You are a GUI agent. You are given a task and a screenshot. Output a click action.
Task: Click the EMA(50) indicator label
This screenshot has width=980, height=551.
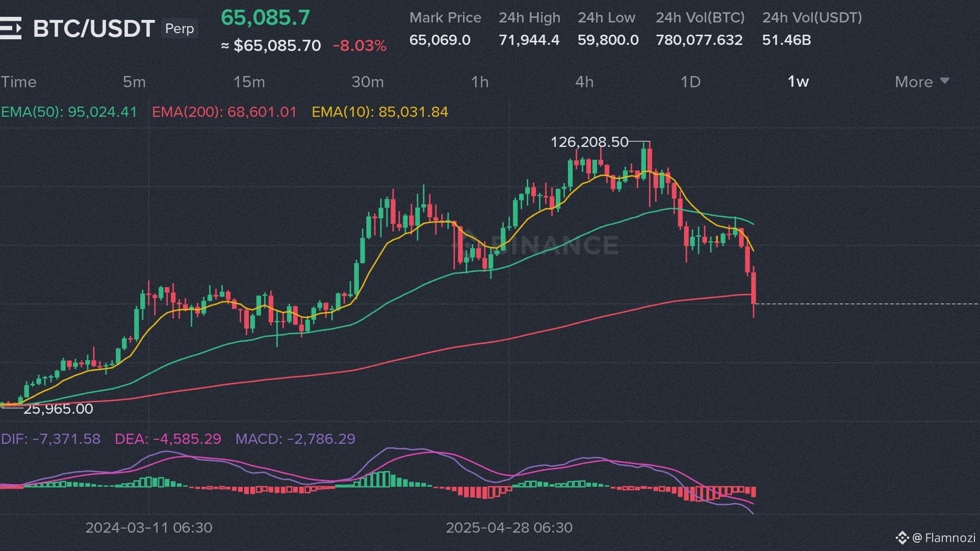click(x=69, y=112)
